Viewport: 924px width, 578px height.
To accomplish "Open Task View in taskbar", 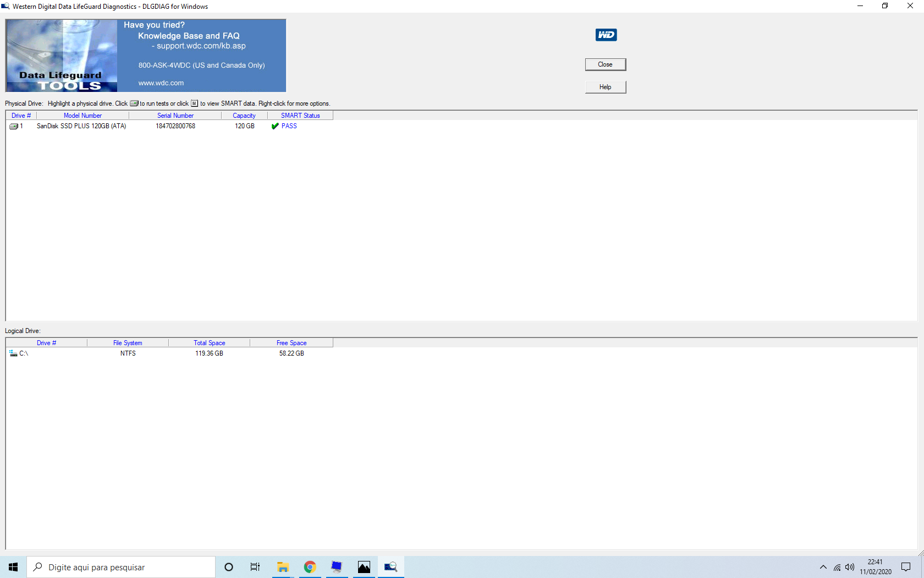I will [255, 567].
